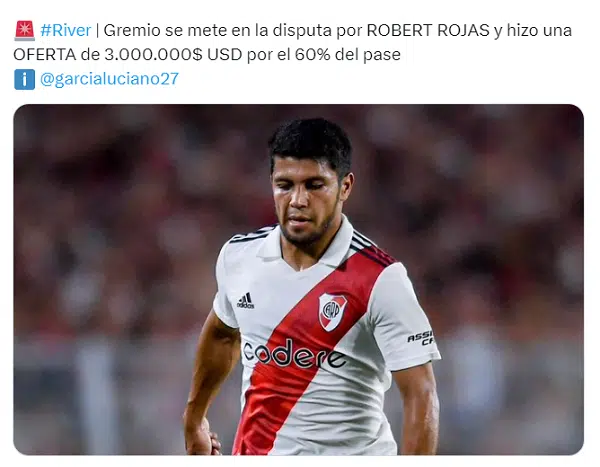The image size is (600, 467).
Task: Click the Codere sponsor logo on the jersey
Action: [294, 354]
